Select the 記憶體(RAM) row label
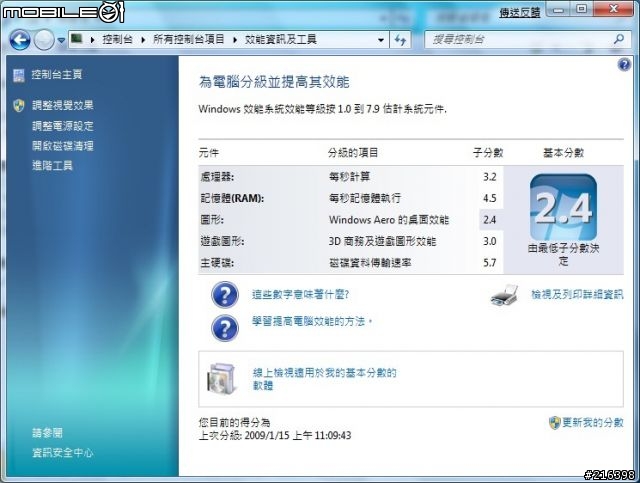640x483 pixels. 232,198
